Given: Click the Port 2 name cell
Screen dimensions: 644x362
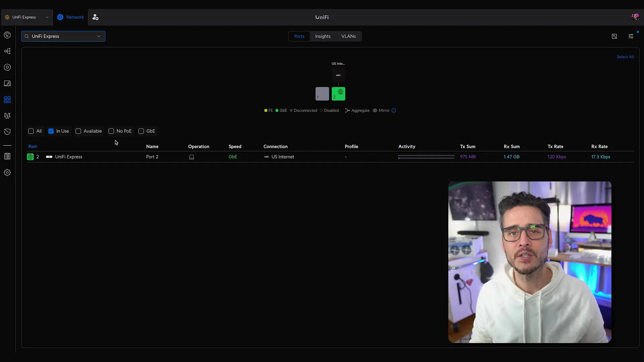Looking at the screenshot, I should (152, 157).
